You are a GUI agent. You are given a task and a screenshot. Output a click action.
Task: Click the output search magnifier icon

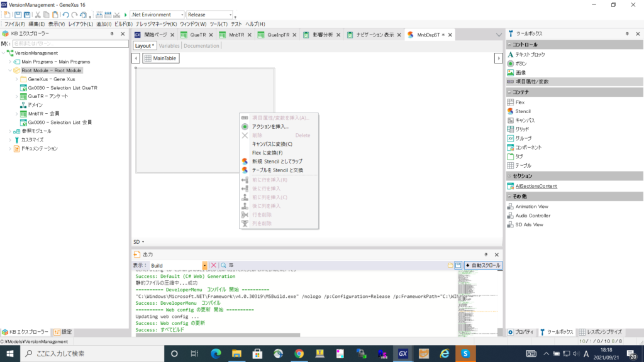[x=223, y=266]
